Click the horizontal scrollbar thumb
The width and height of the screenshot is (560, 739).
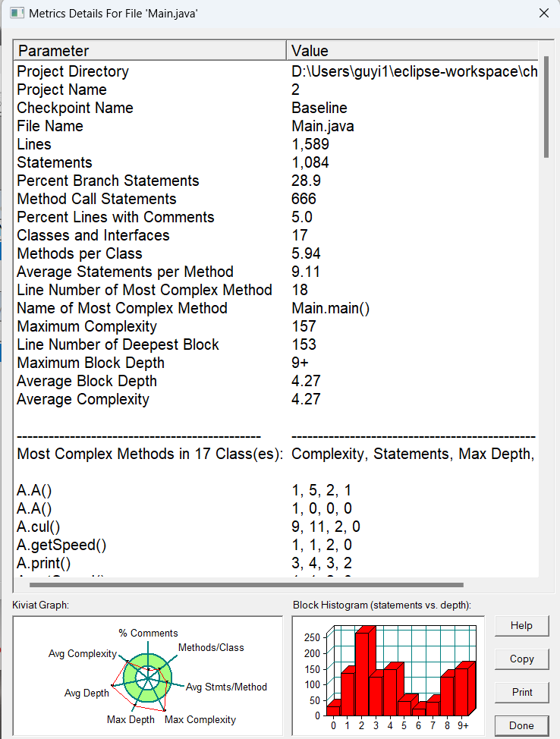[247, 585]
